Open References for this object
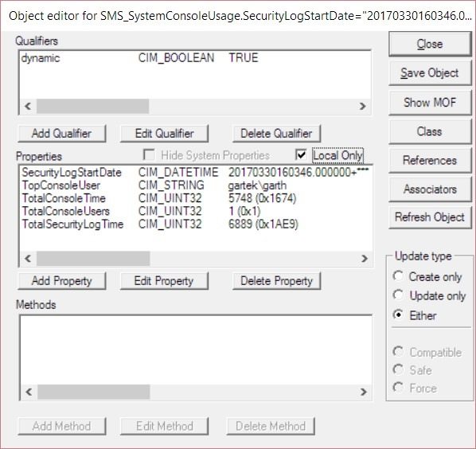Image resolution: width=476 pixels, height=449 pixels. coord(430,160)
